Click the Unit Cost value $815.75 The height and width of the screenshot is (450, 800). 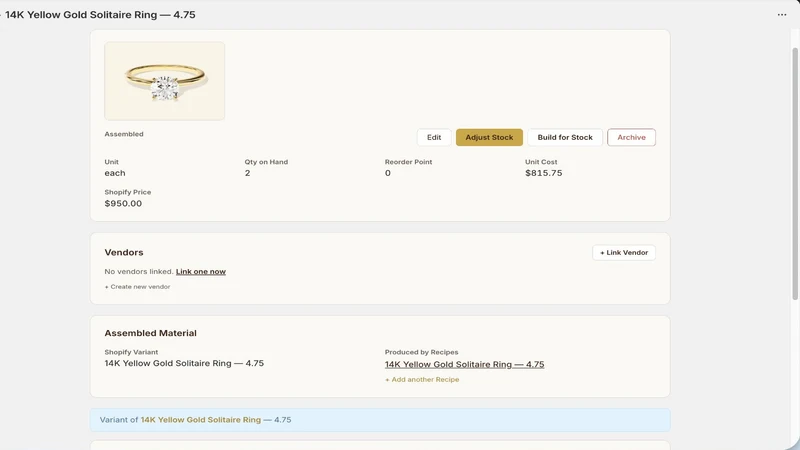pyautogui.click(x=543, y=173)
